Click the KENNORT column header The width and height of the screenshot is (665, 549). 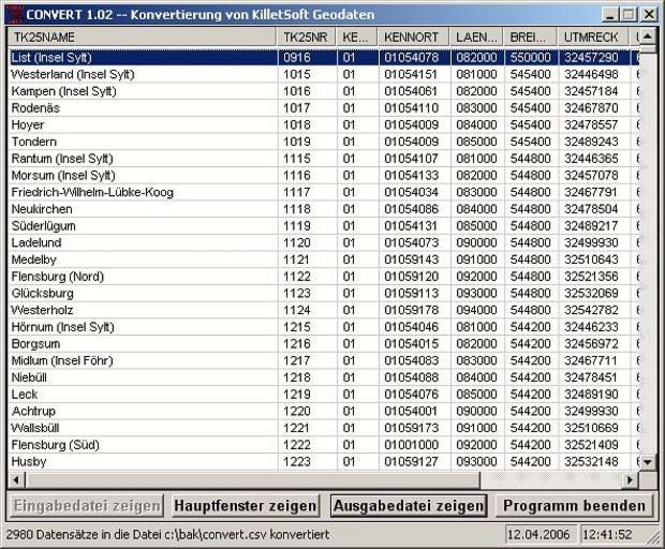tap(414, 37)
